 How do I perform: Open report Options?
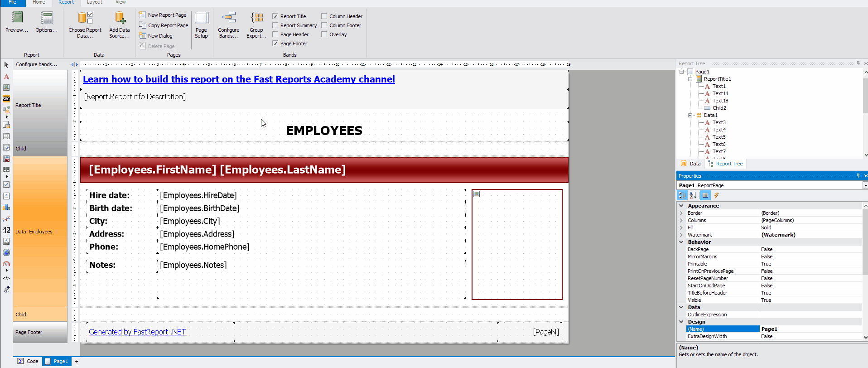(x=46, y=22)
